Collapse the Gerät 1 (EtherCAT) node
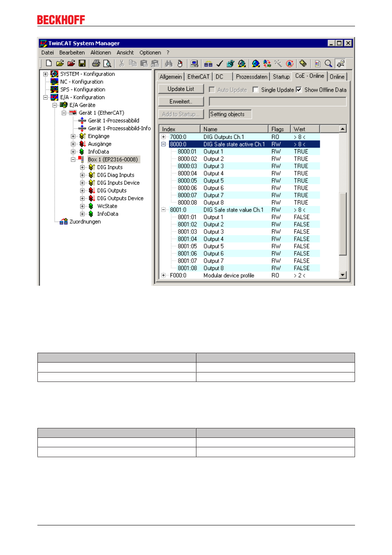The width and height of the screenshot is (392, 555). pyautogui.click(x=64, y=113)
